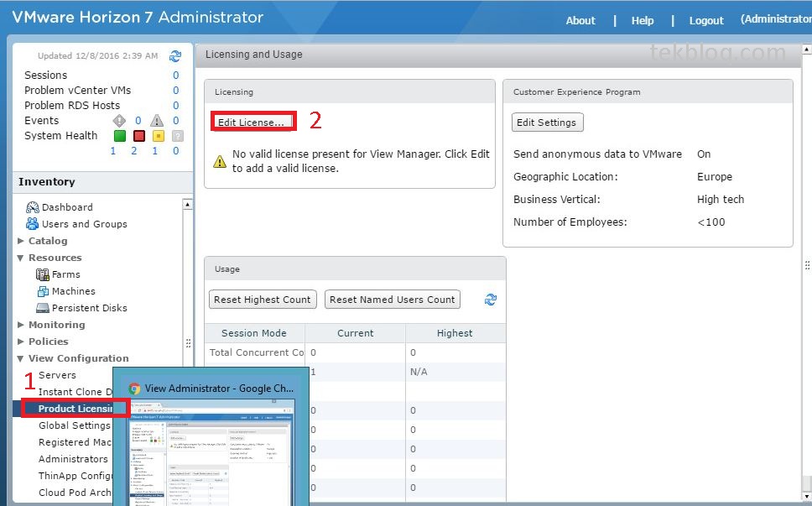Image resolution: width=812 pixels, height=506 pixels.
Task: Click Reset Named Users Count button
Action: 392,300
